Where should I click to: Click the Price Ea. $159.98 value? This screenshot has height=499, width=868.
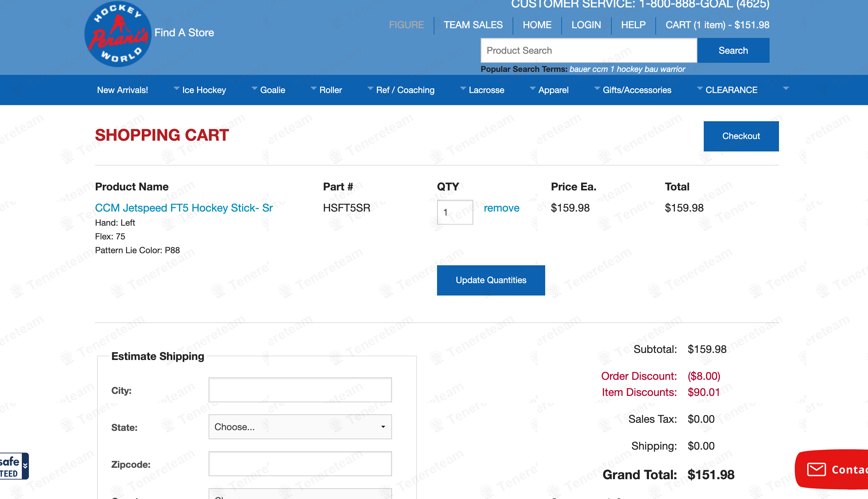coord(570,208)
